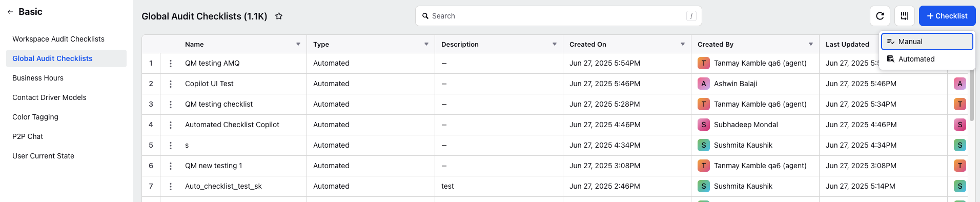Click the QM testing checklist name cell

(x=219, y=104)
